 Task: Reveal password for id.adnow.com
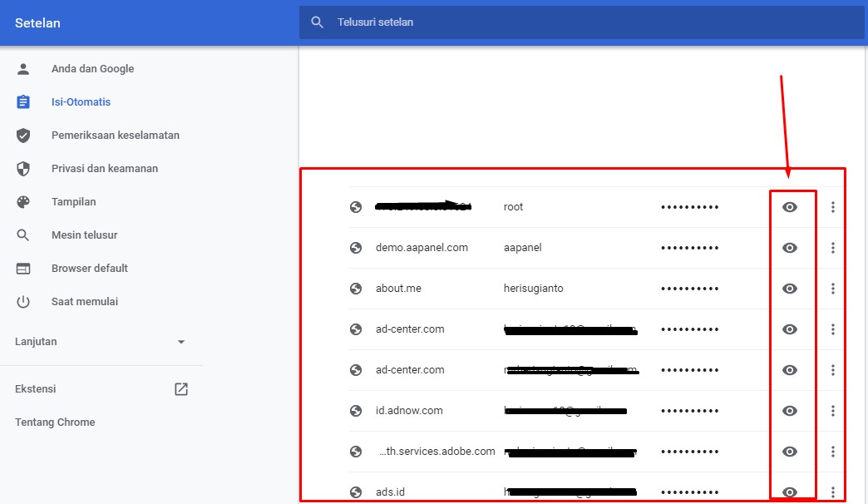pos(790,410)
